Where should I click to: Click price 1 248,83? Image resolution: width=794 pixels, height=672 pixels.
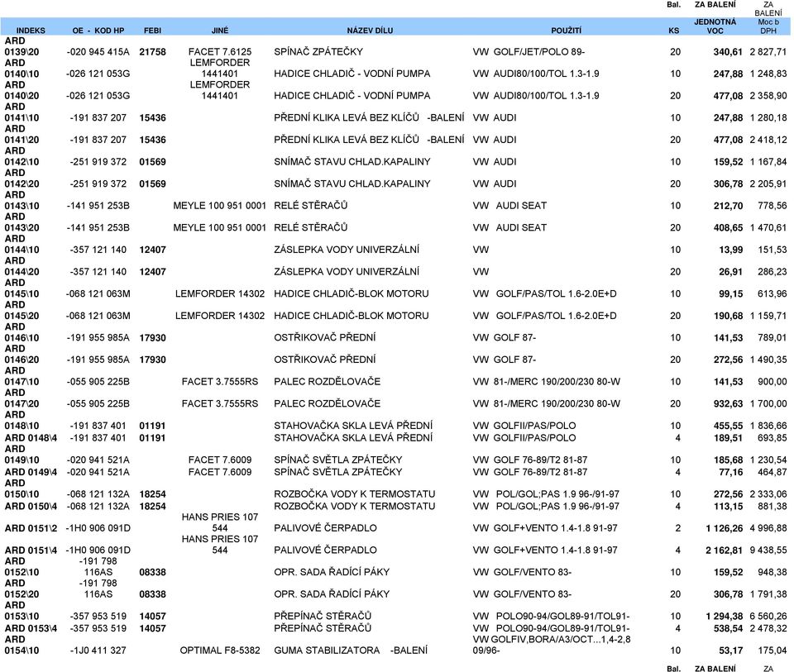768,74
